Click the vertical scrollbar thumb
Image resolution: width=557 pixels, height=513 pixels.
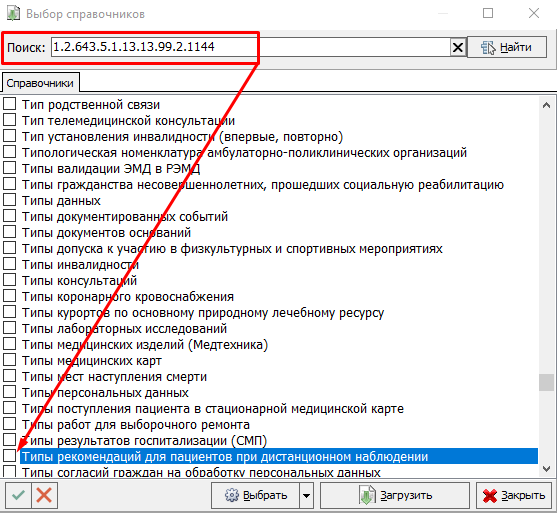pos(546,382)
